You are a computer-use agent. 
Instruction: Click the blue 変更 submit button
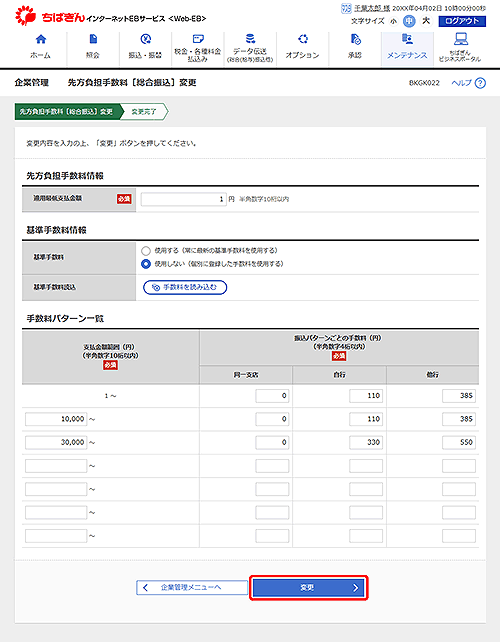pos(309,588)
